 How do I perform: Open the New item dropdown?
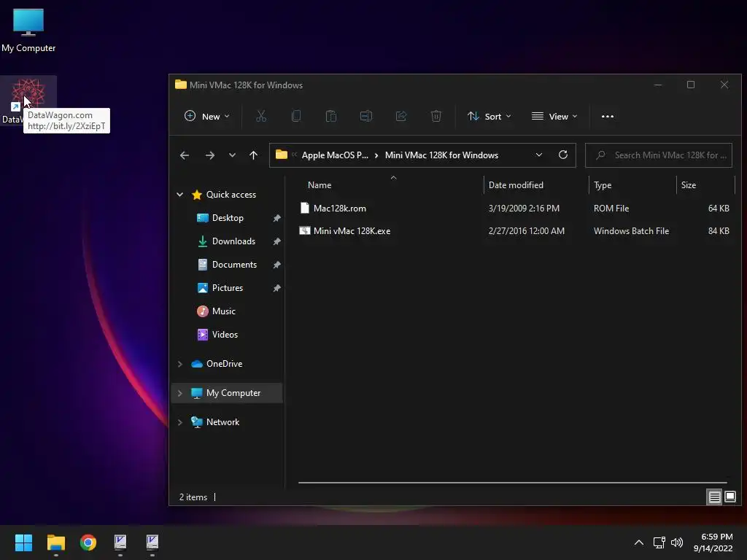(206, 116)
